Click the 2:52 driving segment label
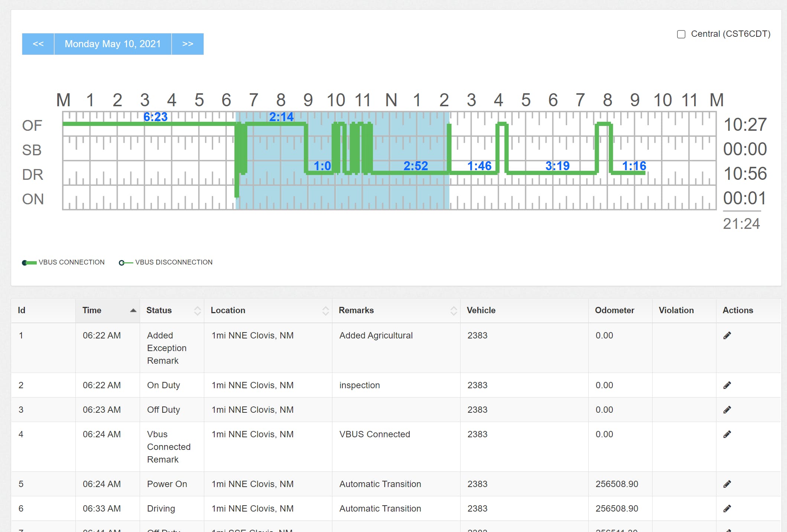 pyautogui.click(x=416, y=166)
